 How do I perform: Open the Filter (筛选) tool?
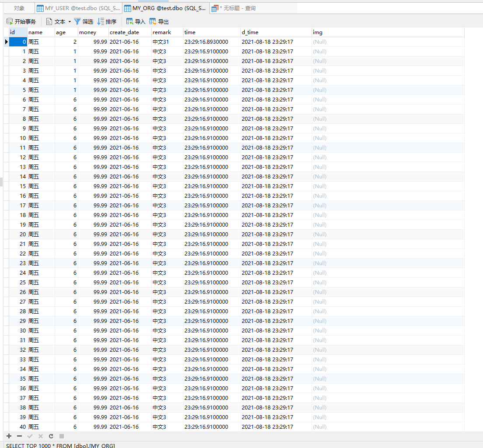coord(83,21)
